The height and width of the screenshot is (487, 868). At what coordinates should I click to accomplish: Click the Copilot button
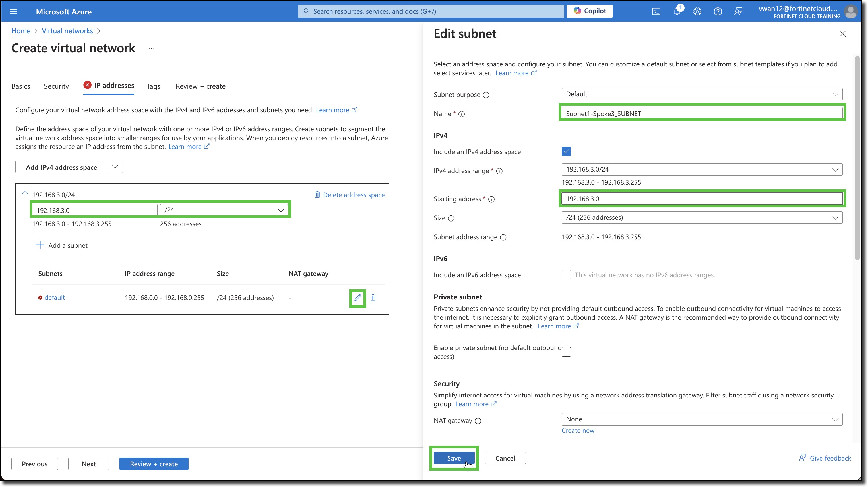click(590, 11)
